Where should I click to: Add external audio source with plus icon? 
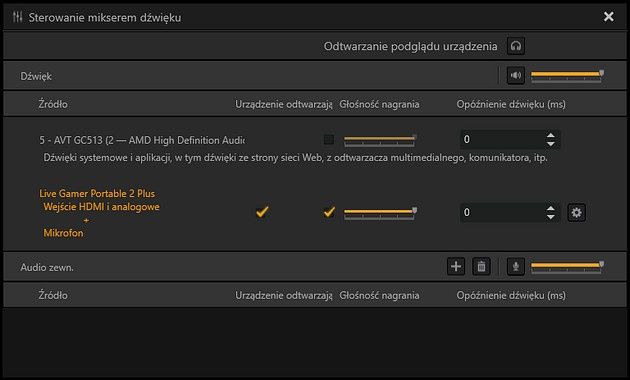456,266
